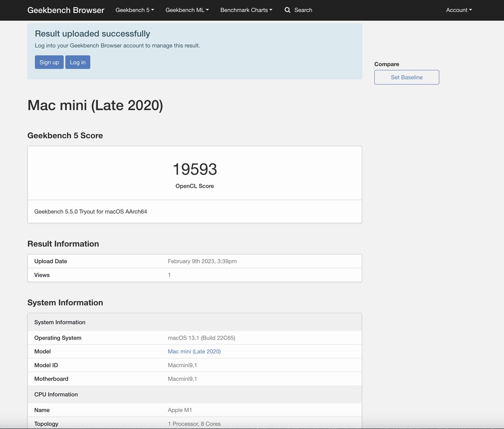
Task: Click the search magnifier icon
Action: pos(287,10)
